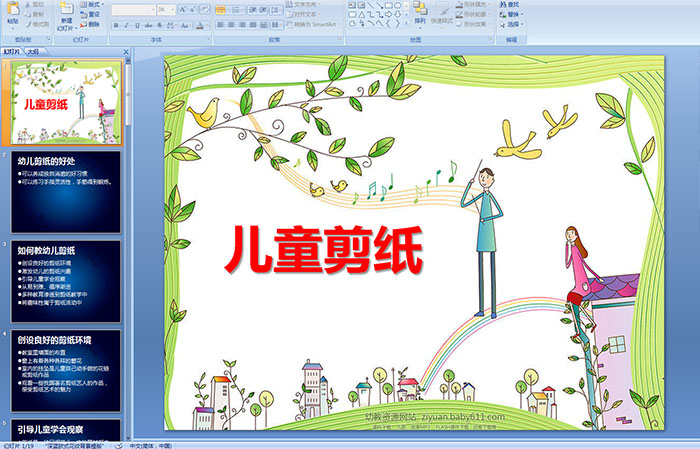Toggle Italic formatting

(126, 25)
